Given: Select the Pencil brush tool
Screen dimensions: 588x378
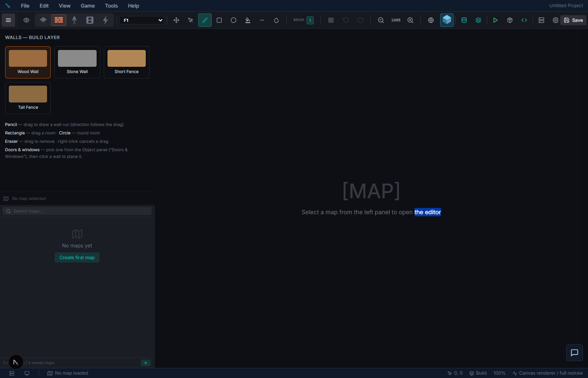Looking at the screenshot, I should click(205, 20).
